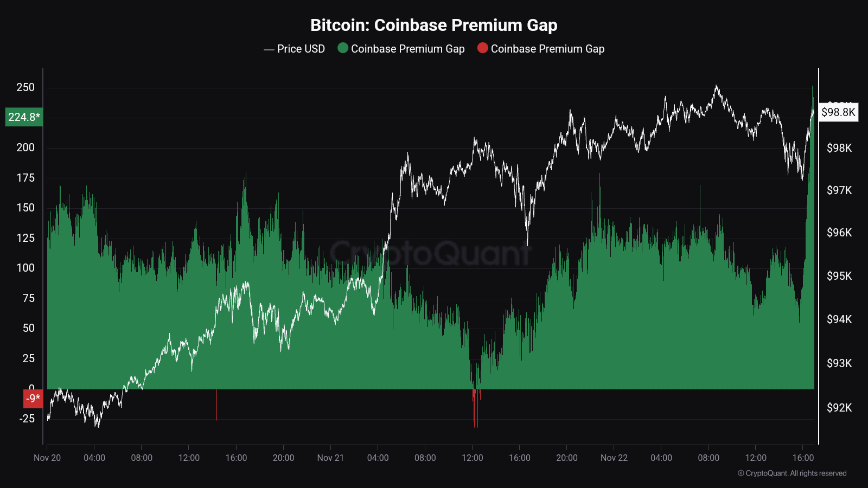Click the $95K price axis label
The image size is (868, 488).
839,276
